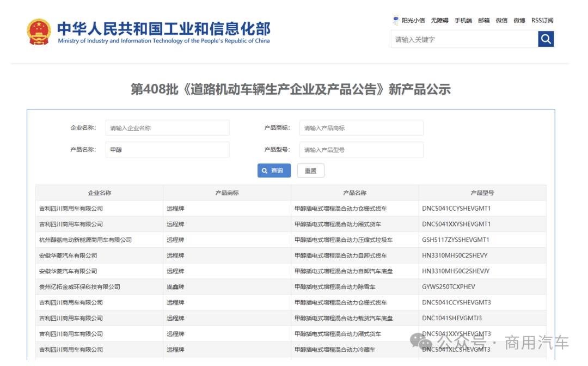Click the page heading 第408批新产品公示
The image size is (588, 366).
click(x=291, y=89)
